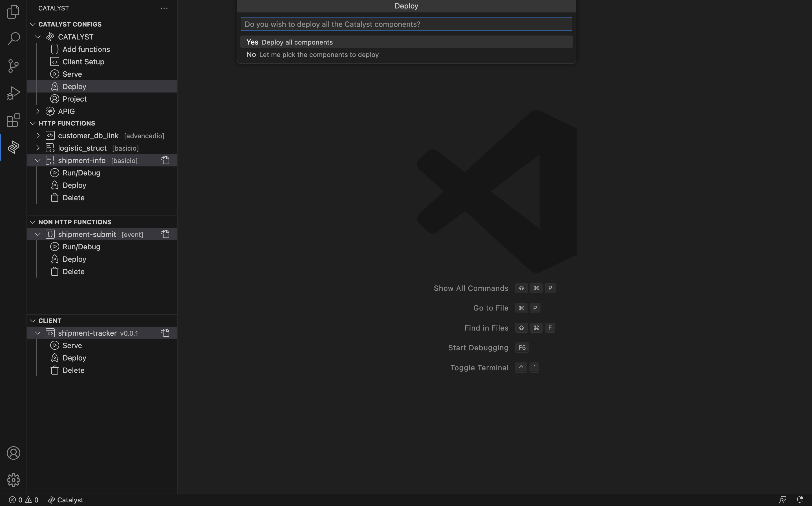Click Delete under shipment-info
The image size is (812, 506).
[102, 197]
